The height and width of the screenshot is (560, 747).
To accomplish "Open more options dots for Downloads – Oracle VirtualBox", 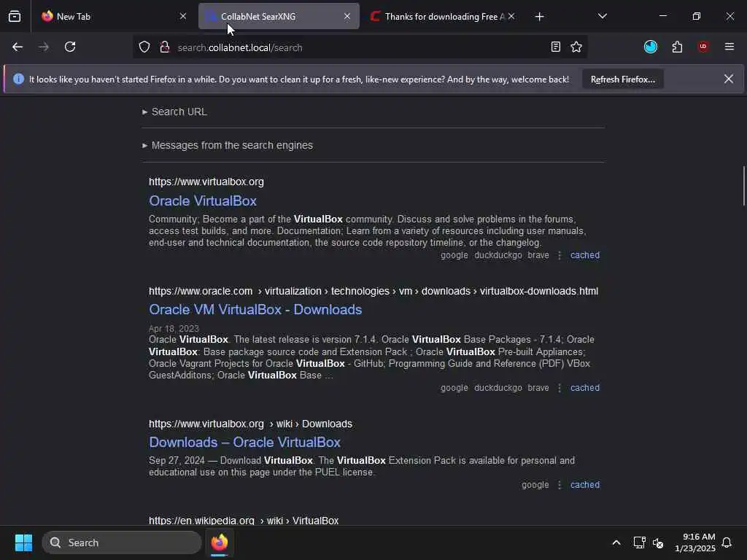I will click(x=560, y=485).
